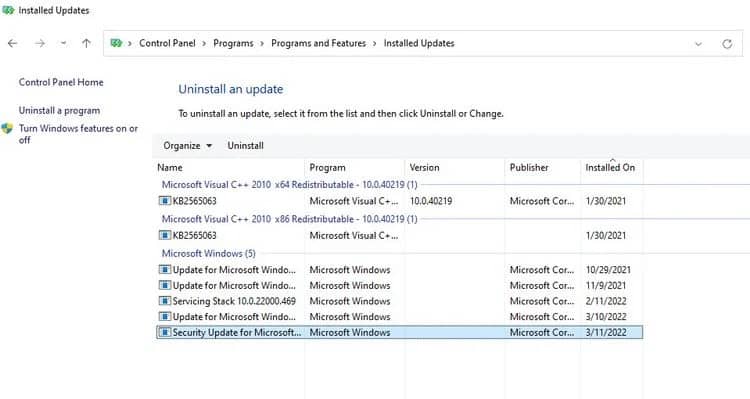Click icon next to Servicing Stack entry
Image resolution: width=750 pixels, height=399 pixels.
(165, 301)
